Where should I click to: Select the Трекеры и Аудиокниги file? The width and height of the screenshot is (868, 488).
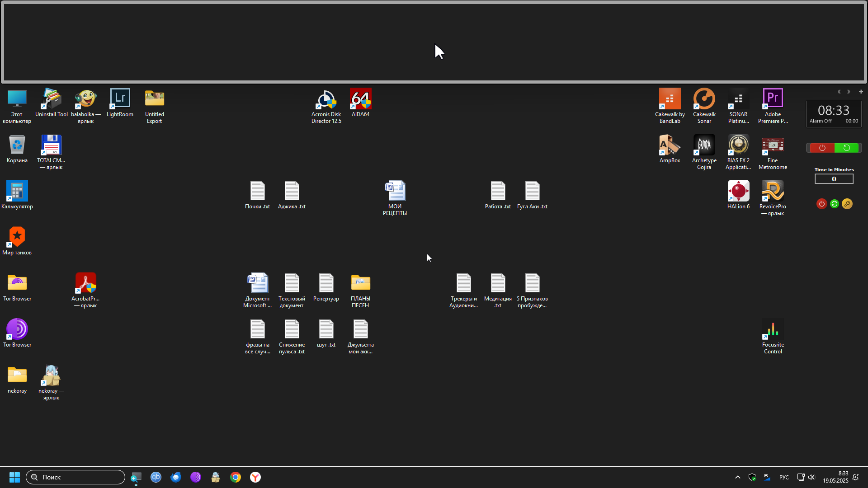point(463,290)
